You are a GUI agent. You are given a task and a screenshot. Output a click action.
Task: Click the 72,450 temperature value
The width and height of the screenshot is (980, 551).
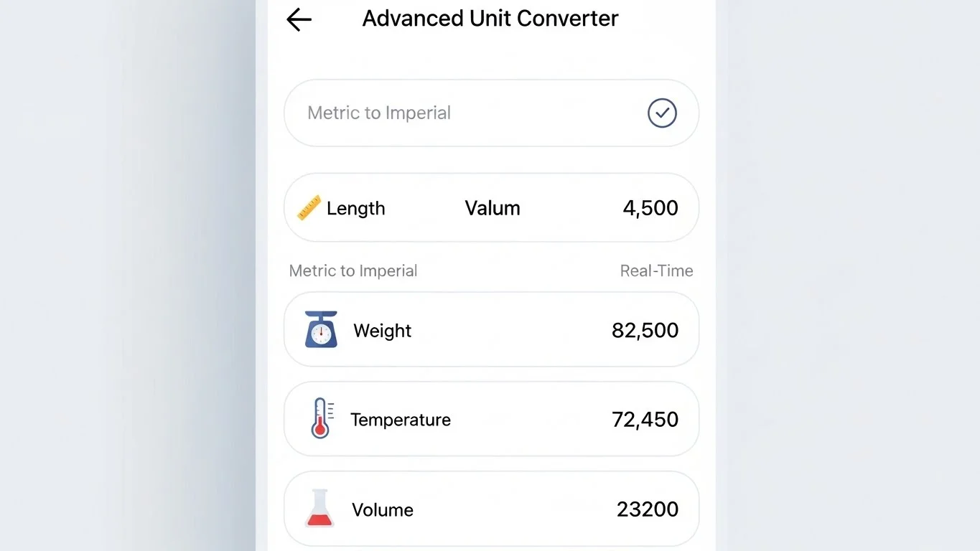coord(645,419)
